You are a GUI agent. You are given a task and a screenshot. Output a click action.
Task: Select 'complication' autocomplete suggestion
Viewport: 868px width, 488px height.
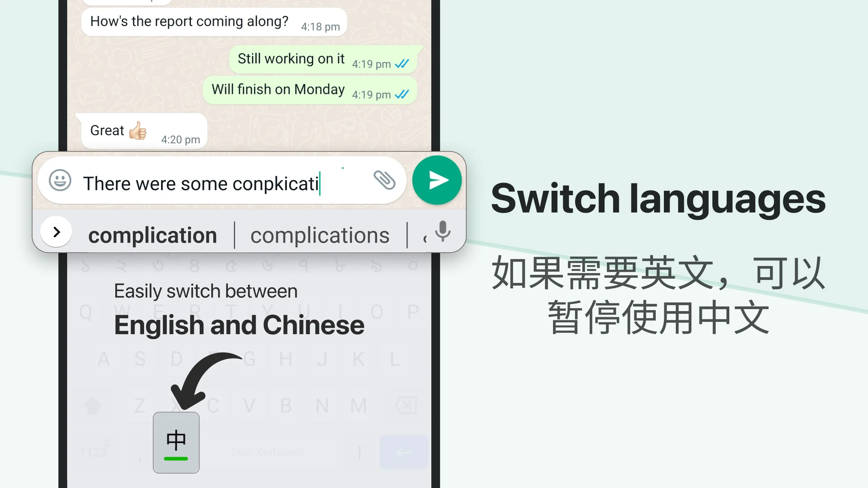click(153, 234)
